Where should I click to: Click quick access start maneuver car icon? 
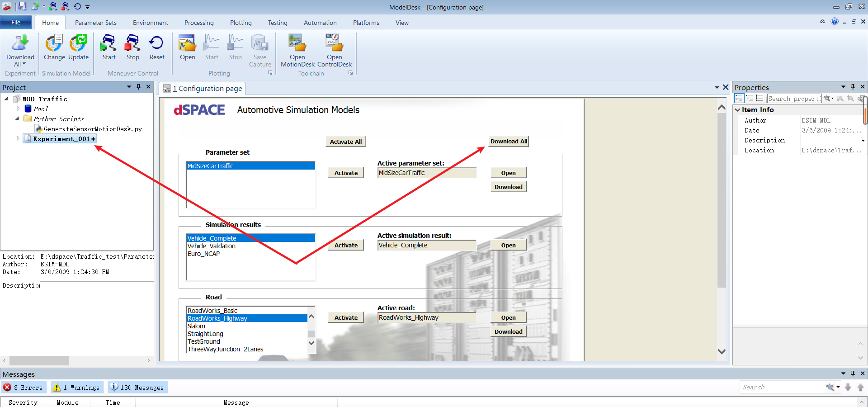tap(53, 6)
